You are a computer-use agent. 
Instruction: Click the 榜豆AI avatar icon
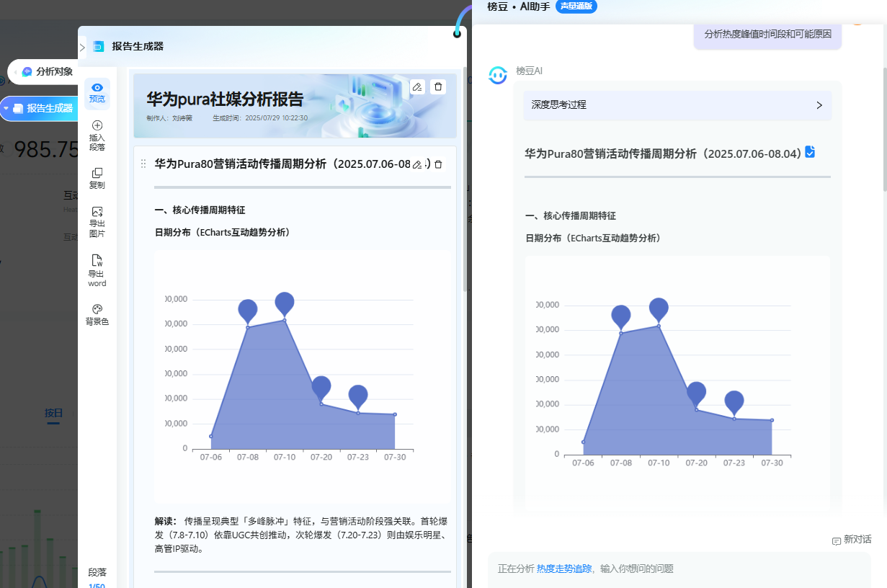click(x=498, y=75)
